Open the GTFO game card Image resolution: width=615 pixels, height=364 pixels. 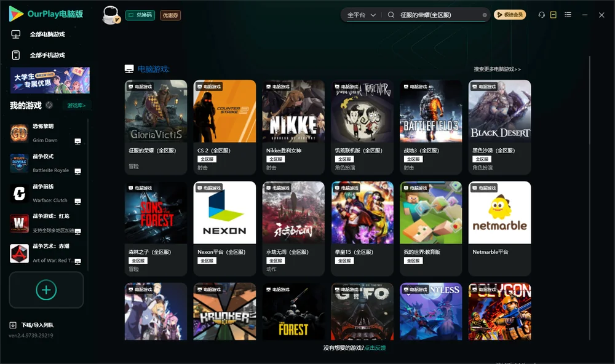pos(362,312)
